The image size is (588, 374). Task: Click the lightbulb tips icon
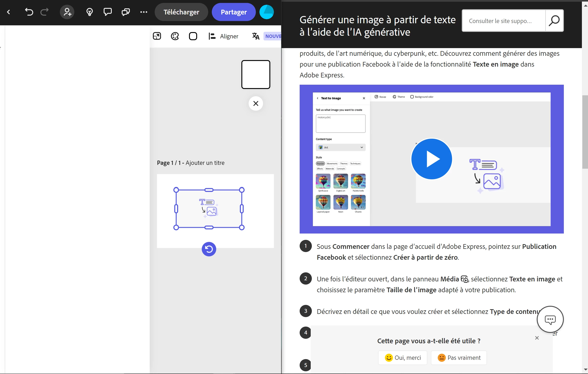click(x=89, y=12)
